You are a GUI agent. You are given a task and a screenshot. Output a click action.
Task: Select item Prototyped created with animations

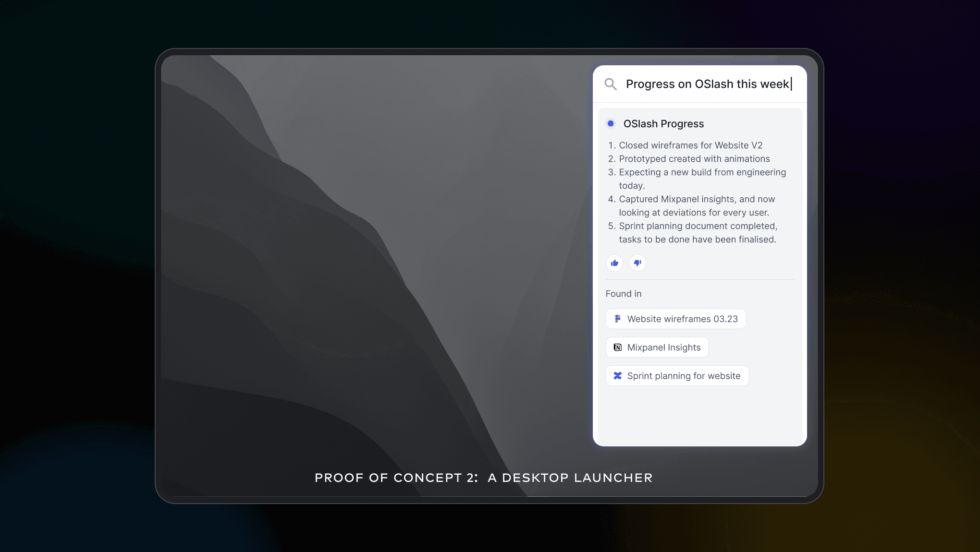point(694,159)
